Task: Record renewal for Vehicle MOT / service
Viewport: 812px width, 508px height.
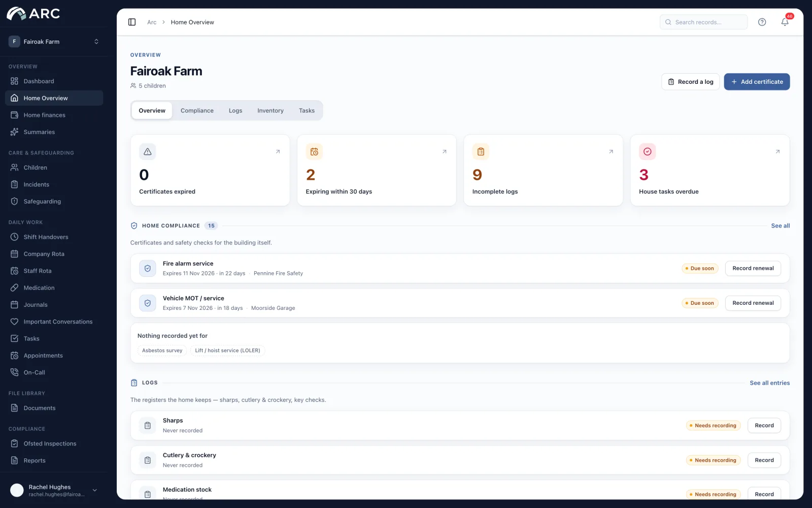Action: pos(753,303)
